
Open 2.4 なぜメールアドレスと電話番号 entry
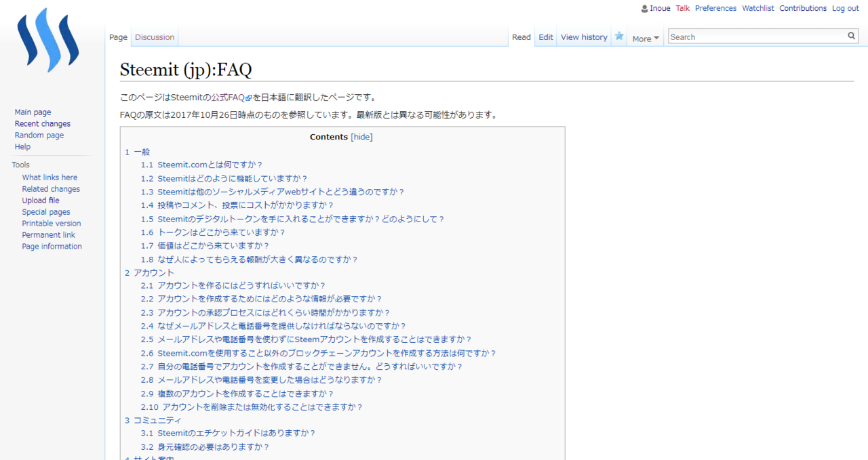[274, 326]
